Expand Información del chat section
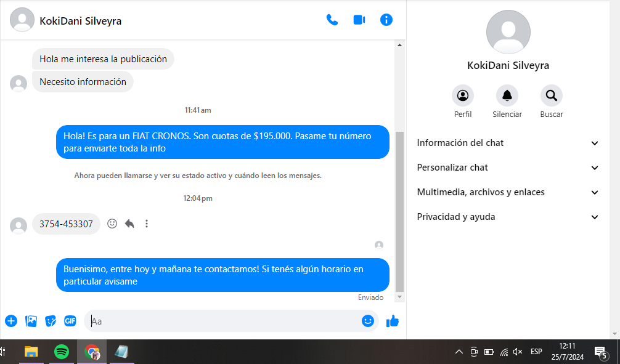Screen dimensions: 620x364 pos(508,143)
